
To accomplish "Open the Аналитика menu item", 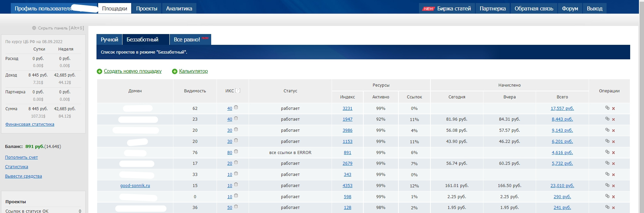I will [x=179, y=8].
